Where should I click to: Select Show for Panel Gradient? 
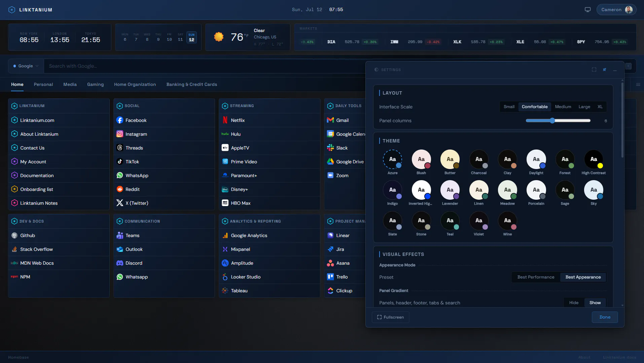pos(595,303)
